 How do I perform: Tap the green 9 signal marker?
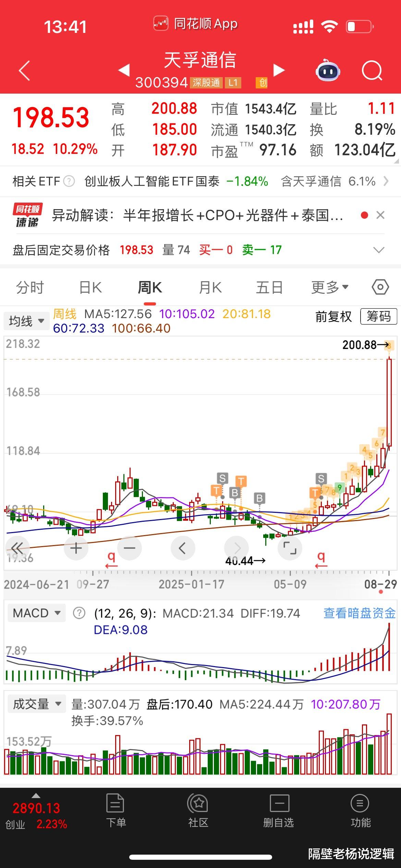coord(339,487)
